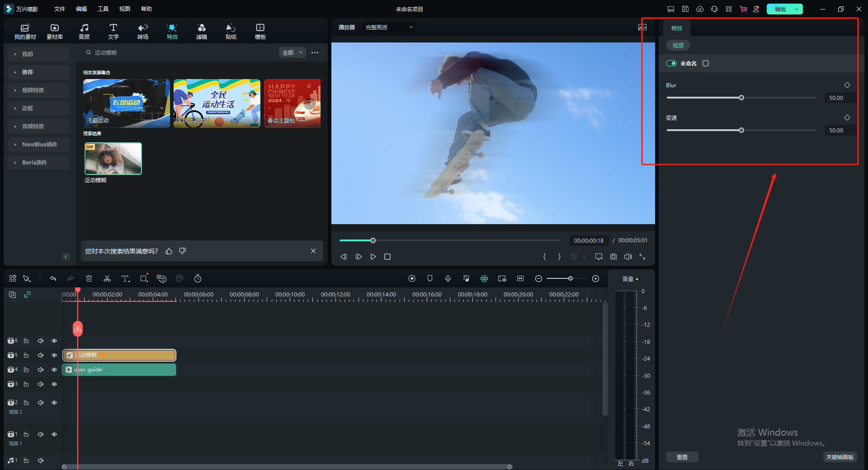The height and width of the screenshot is (470, 868).
Task: Click the 导出 export button
Action: coord(780,9)
